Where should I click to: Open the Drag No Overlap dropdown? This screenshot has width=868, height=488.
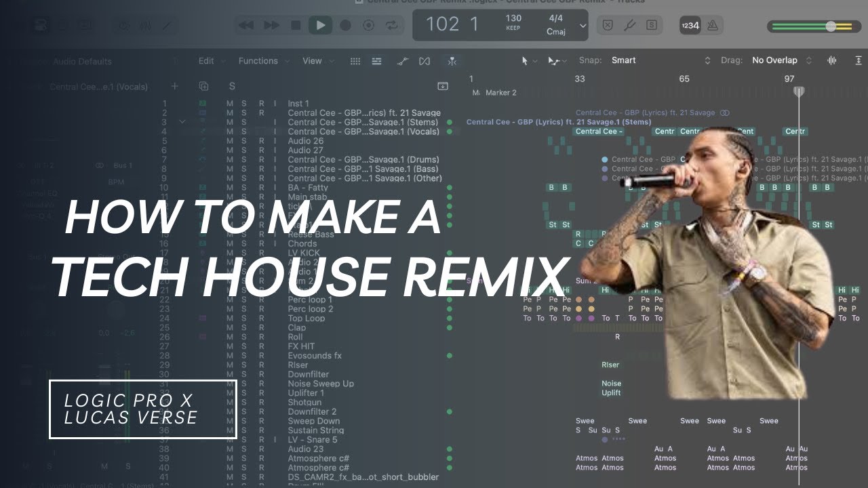[x=781, y=60]
